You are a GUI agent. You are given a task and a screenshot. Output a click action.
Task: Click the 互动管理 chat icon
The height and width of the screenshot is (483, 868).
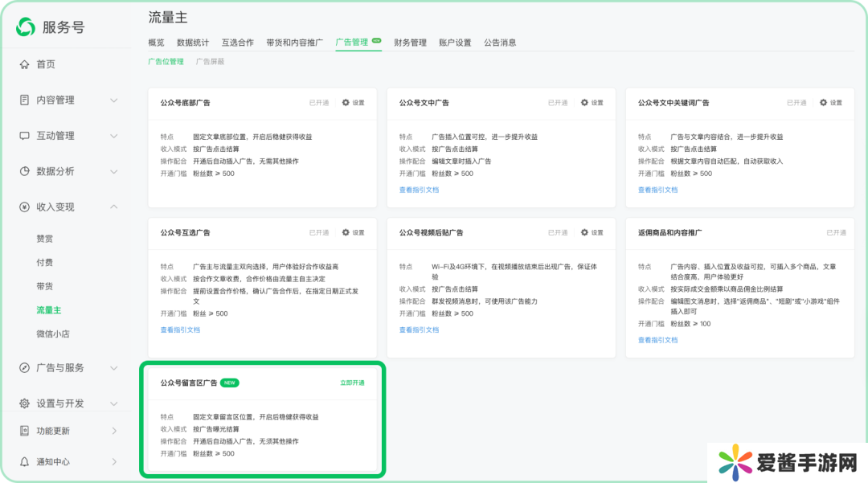(x=24, y=136)
